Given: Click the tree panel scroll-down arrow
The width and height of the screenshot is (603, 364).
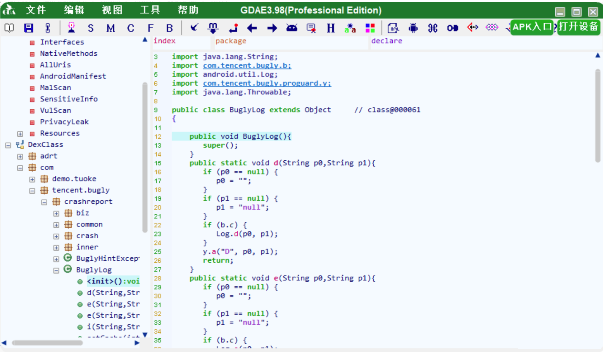Looking at the screenshot, I should [145, 335].
